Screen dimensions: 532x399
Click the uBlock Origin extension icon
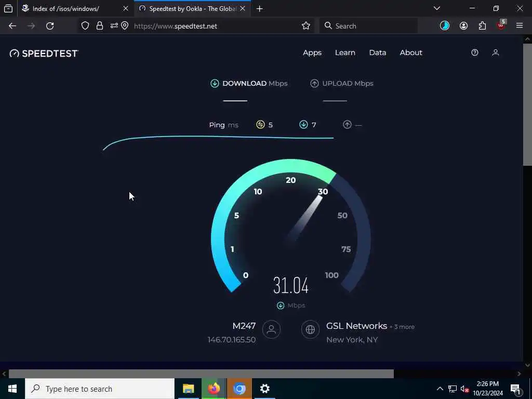point(501,25)
